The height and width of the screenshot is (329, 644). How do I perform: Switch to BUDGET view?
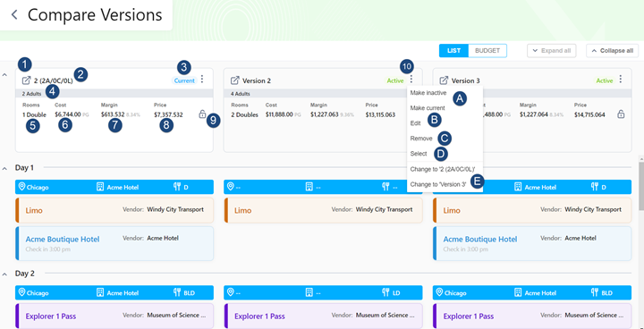487,51
